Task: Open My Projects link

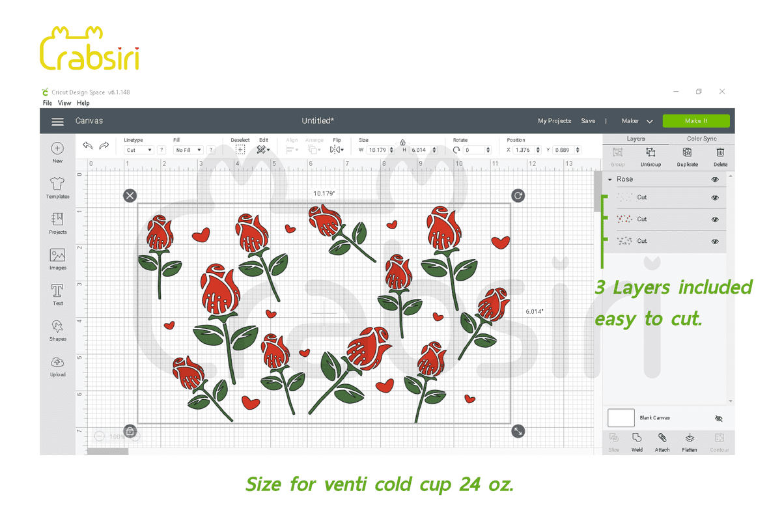Action: 554,121
